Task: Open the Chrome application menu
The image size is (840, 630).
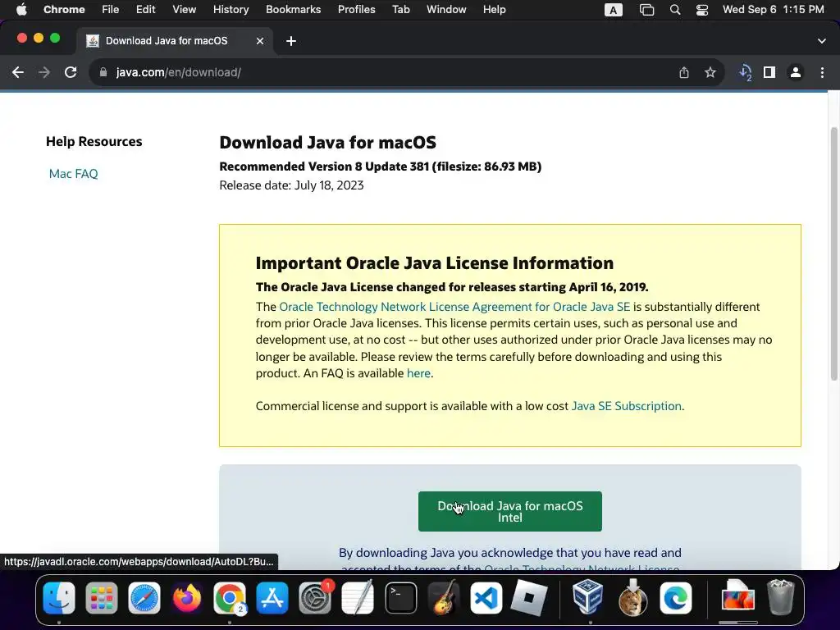Action: tap(64, 10)
